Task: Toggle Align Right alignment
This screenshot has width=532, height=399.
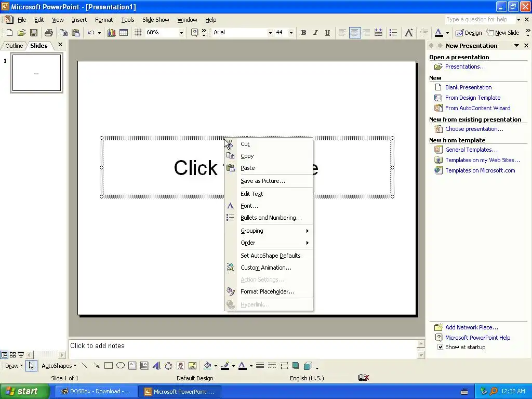Action: (366, 33)
